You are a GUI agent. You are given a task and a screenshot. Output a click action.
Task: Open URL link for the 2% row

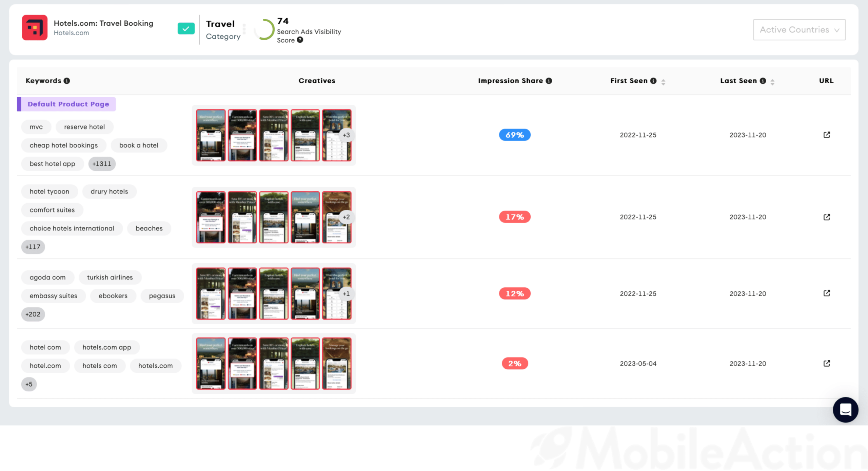click(827, 363)
